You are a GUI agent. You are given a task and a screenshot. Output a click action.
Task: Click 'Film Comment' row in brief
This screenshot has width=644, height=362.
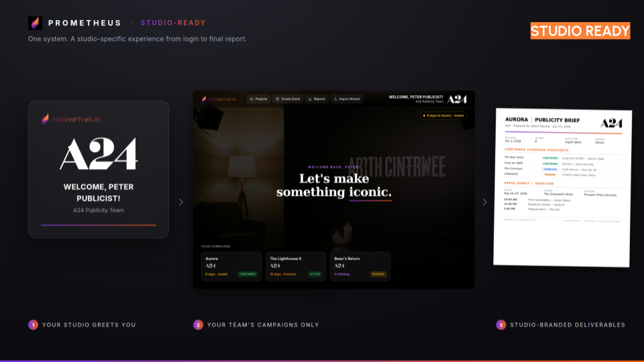pos(563,169)
